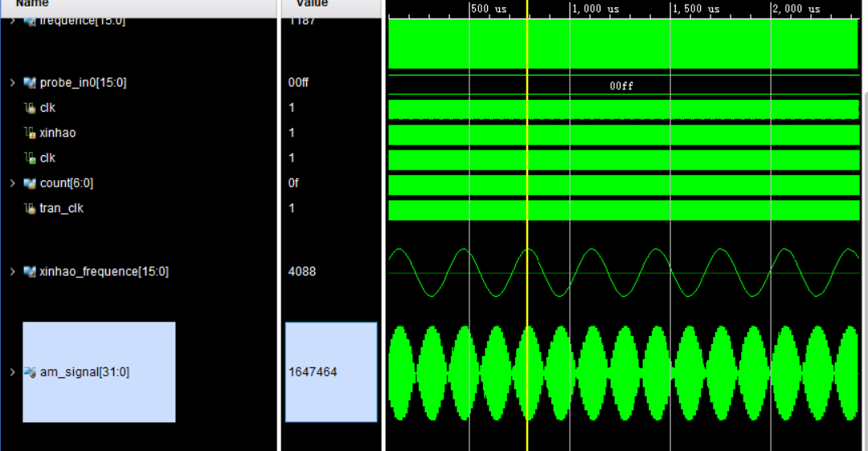868x451 pixels.
Task: Click the 1,500 us mark on time ruler
Action: pos(696,9)
